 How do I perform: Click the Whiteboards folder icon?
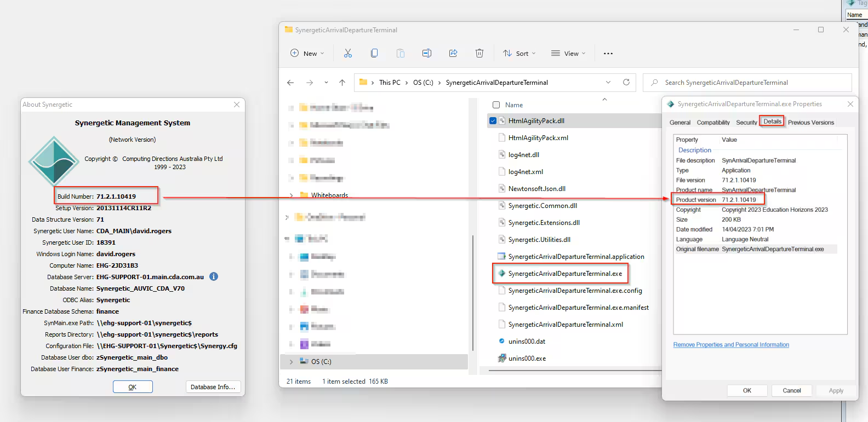pyautogui.click(x=304, y=195)
